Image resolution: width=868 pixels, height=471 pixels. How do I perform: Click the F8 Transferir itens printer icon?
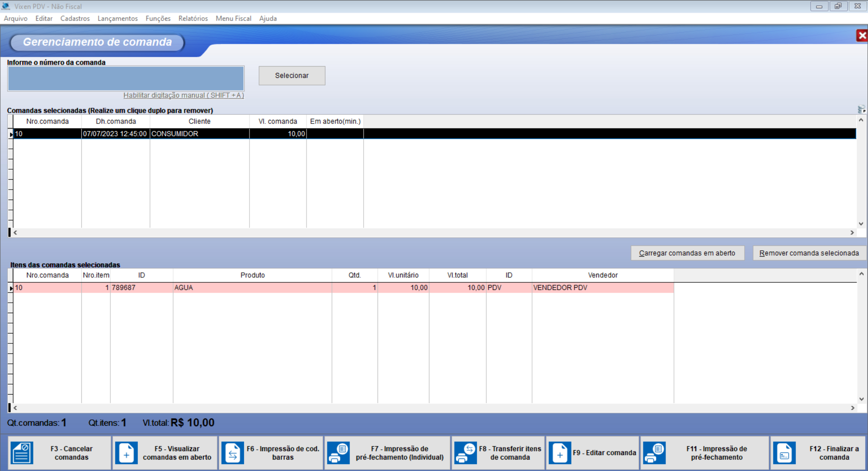[x=466, y=453]
